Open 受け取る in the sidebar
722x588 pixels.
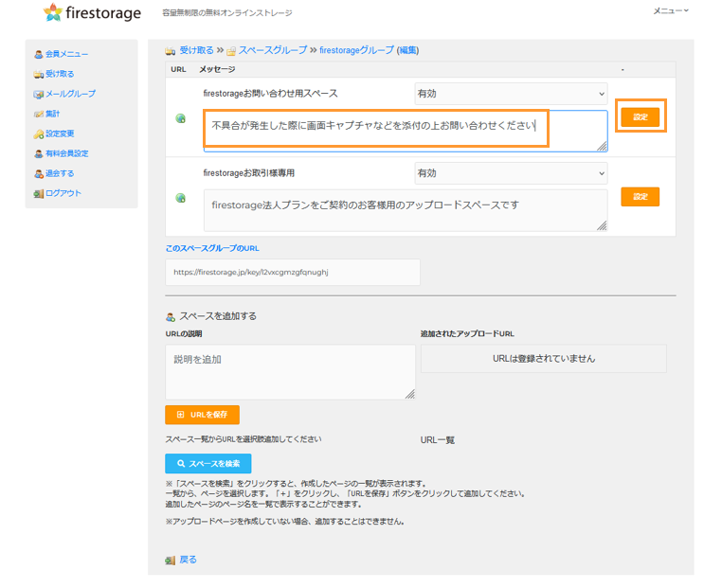pos(60,74)
